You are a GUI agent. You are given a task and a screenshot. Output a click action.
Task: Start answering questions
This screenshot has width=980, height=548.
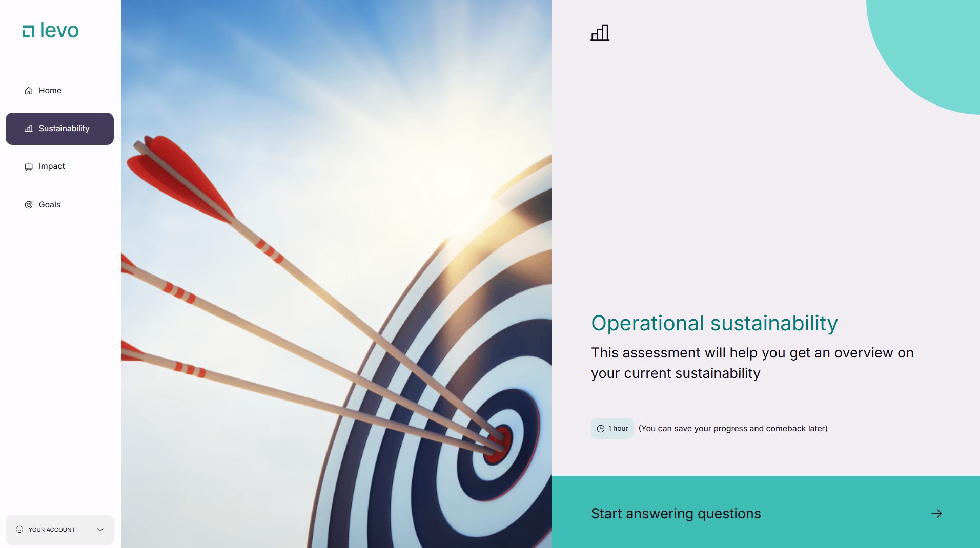[766, 512]
